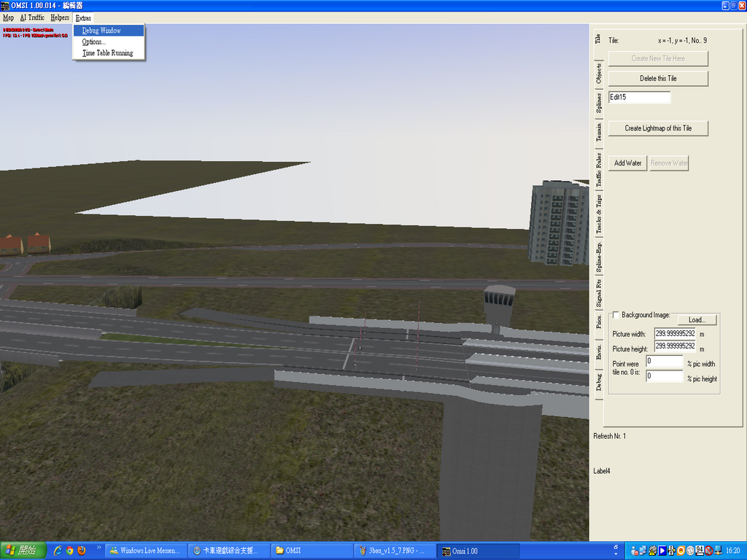Click Load... for background image
Viewport: 747px width, 560px height.
[x=697, y=320]
